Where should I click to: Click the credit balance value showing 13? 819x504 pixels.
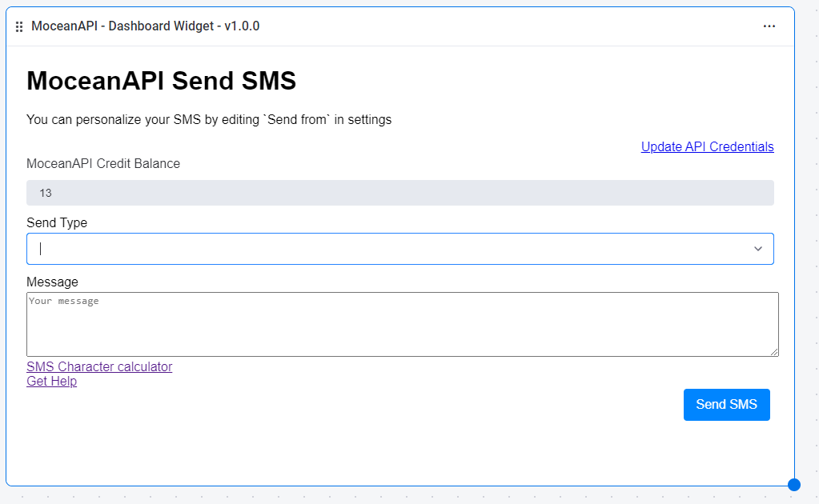coord(46,192)
